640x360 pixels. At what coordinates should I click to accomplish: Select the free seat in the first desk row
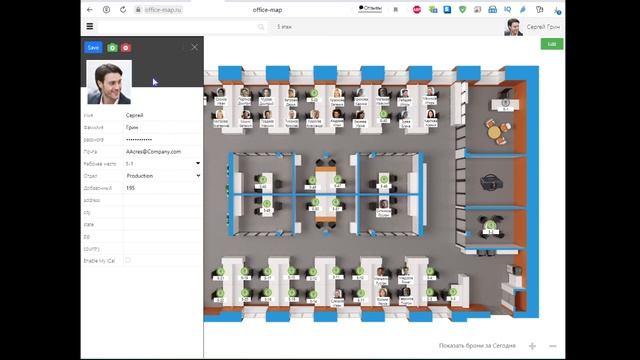(x=314, y=93)
